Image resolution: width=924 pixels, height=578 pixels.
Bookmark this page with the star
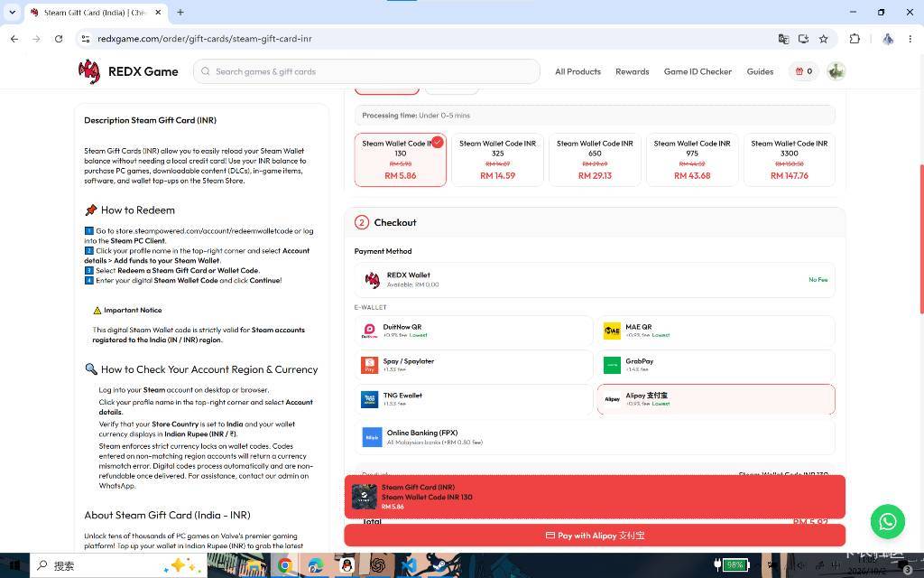tap(823, 39)
